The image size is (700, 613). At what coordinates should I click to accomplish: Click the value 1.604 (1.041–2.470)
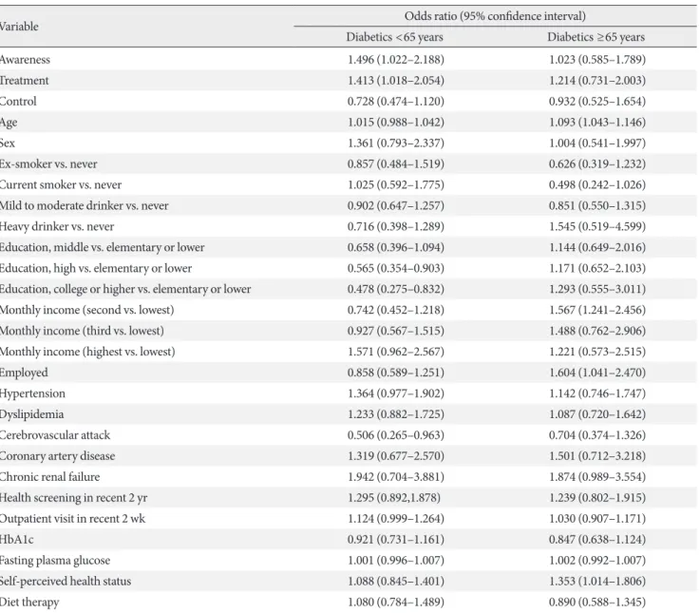point(597,373)
